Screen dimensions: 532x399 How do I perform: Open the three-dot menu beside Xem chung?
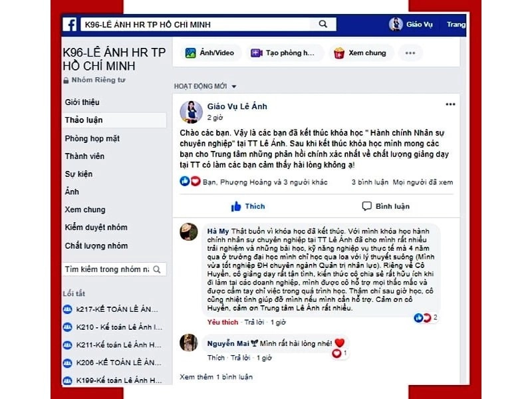(410, 53)
